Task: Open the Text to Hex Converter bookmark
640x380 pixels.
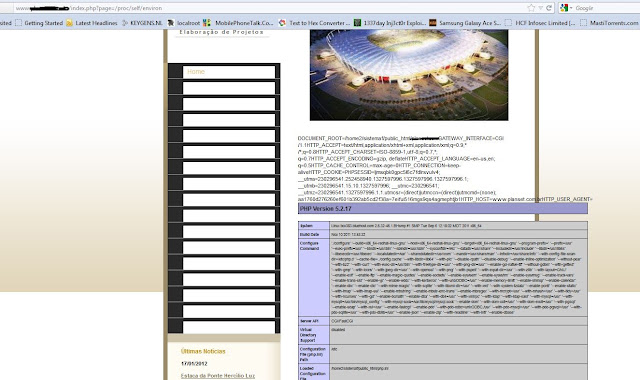Action: coord(314,23)
